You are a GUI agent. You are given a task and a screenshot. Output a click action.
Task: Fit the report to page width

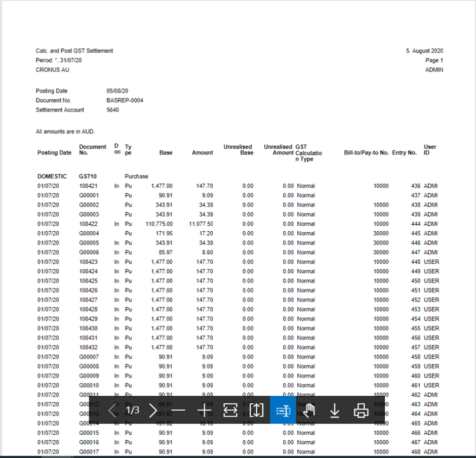(230, 410)
